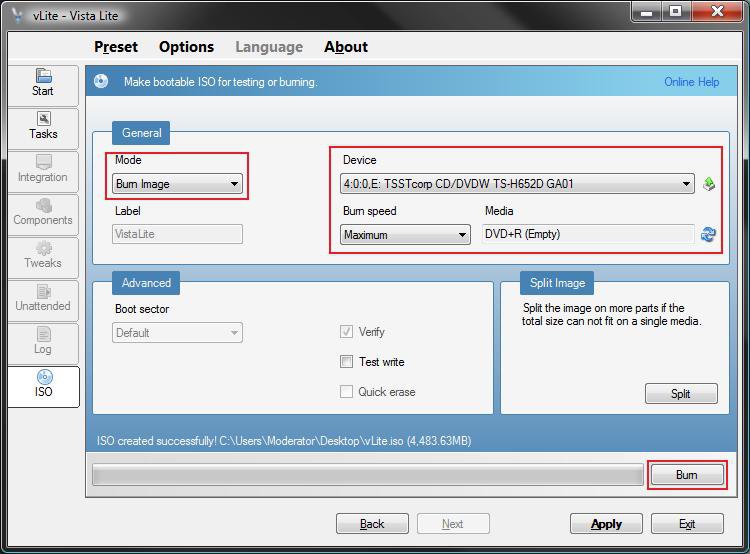Screen dimensions: 750x554
Task: Open the Log sidebar section
Action: coord(43,344)
